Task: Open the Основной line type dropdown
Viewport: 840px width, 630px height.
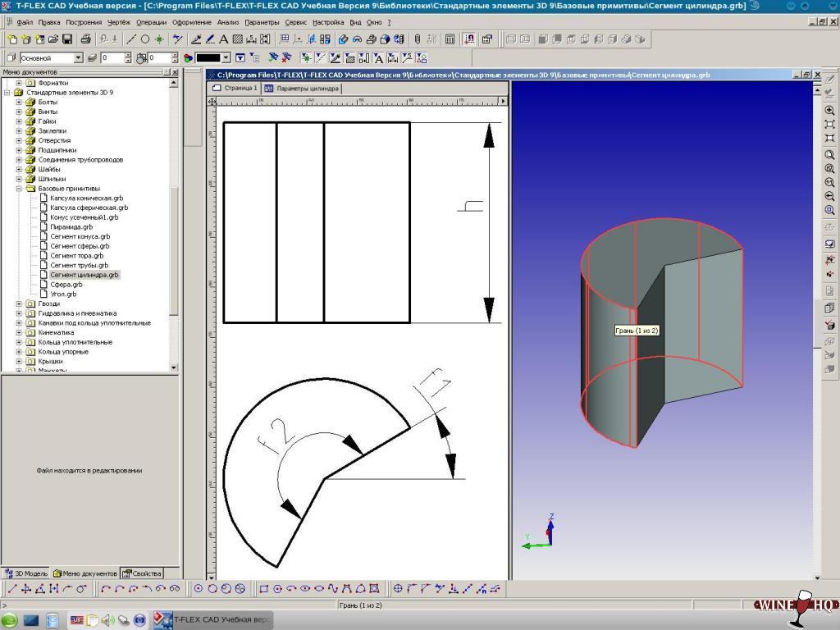Action: pos(79,58)
